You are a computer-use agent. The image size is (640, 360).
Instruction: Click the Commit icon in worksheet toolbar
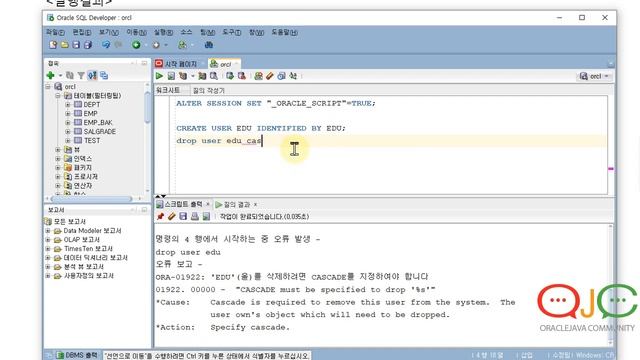click(x=230, y=76)
